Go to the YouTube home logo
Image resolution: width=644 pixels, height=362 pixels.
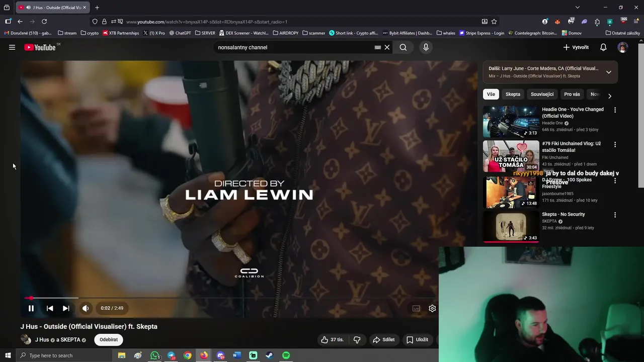click(40, 47)
